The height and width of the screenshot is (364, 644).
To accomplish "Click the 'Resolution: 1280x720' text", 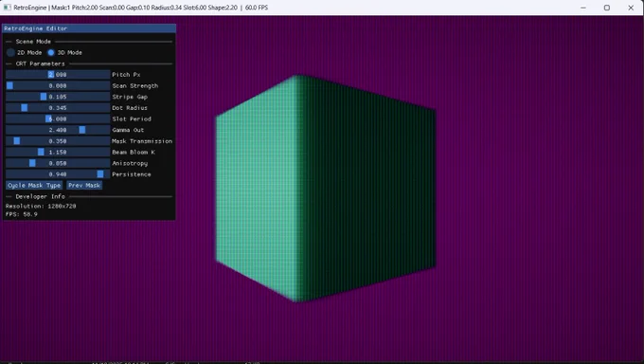I will click(41, 206).
